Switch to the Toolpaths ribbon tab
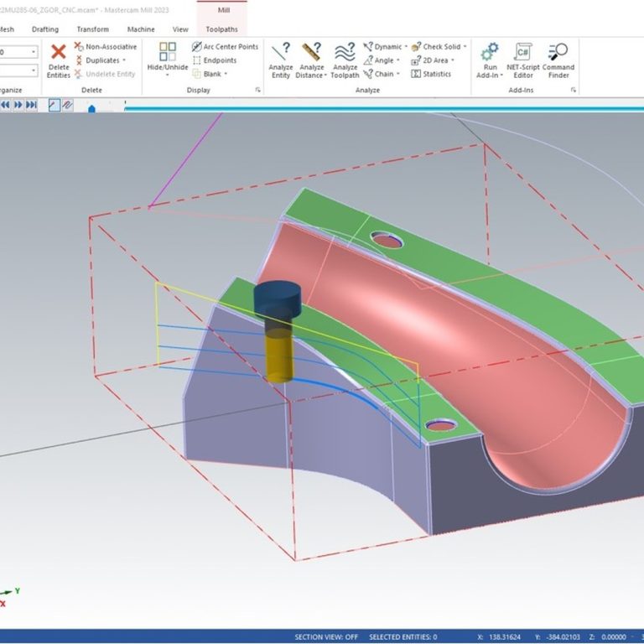This screenshot has height=644, width=644. pyautogui.click(x=221, y=29)
